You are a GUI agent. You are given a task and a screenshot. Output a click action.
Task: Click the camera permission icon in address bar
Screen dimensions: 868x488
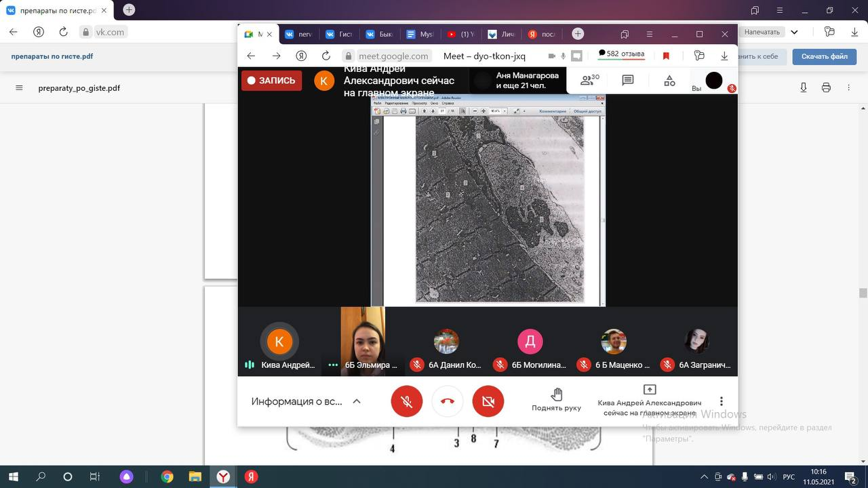[x=551, y=56]
